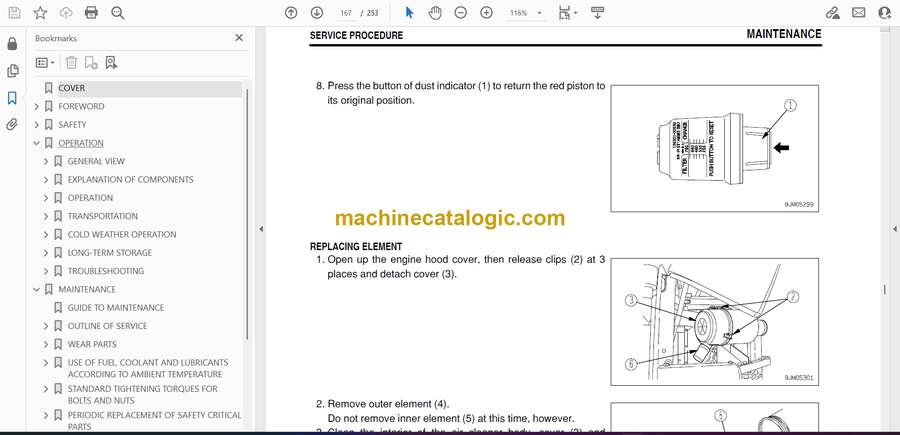Click the Save file icon
The image size is (900, 435).
click(x=14, y=13)
